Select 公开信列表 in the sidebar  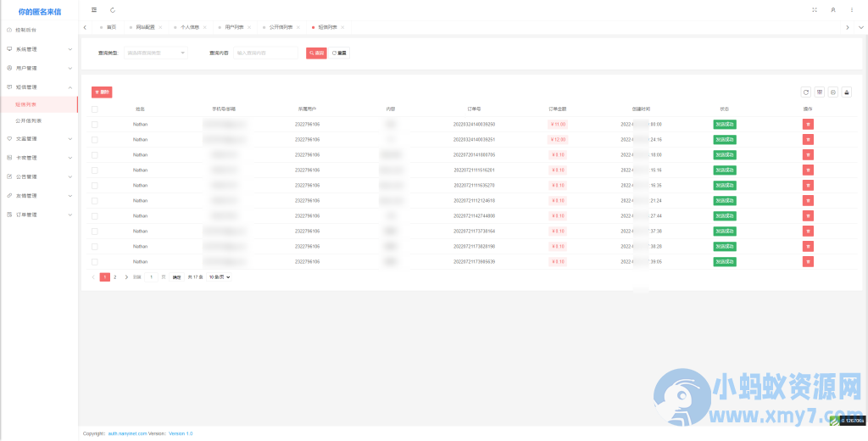29,121
